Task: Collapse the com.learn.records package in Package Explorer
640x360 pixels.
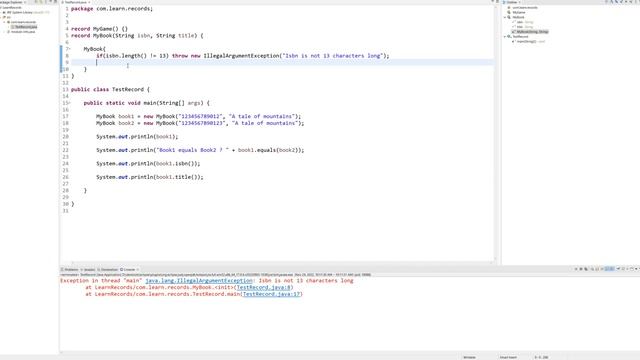Action: [4, 22]
